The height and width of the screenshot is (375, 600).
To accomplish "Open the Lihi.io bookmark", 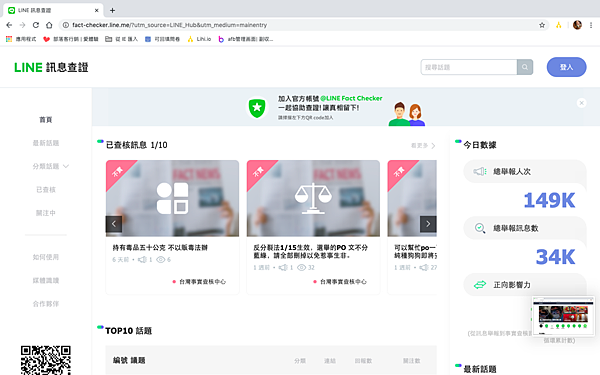I will (199, 39).
